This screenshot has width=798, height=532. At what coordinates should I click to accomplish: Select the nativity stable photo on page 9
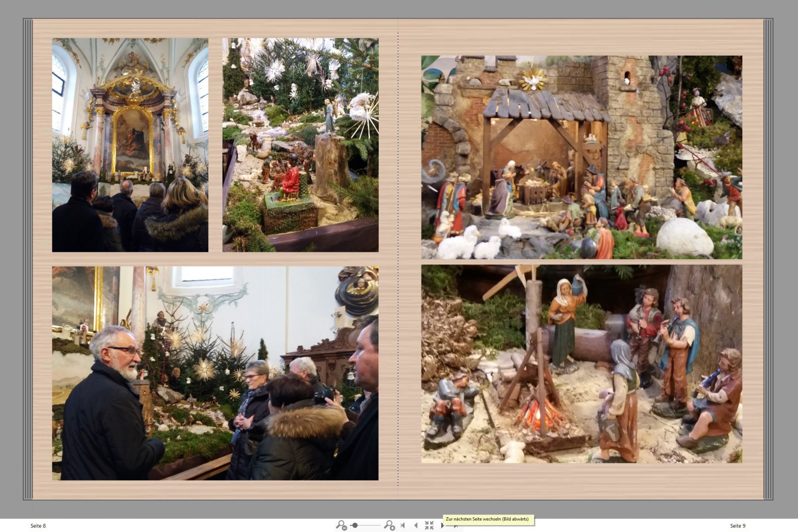point(582,157)
